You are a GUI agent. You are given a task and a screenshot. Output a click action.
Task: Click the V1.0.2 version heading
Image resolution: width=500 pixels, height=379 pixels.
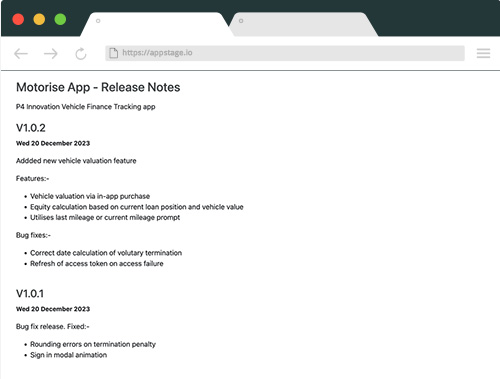[31, 128]
